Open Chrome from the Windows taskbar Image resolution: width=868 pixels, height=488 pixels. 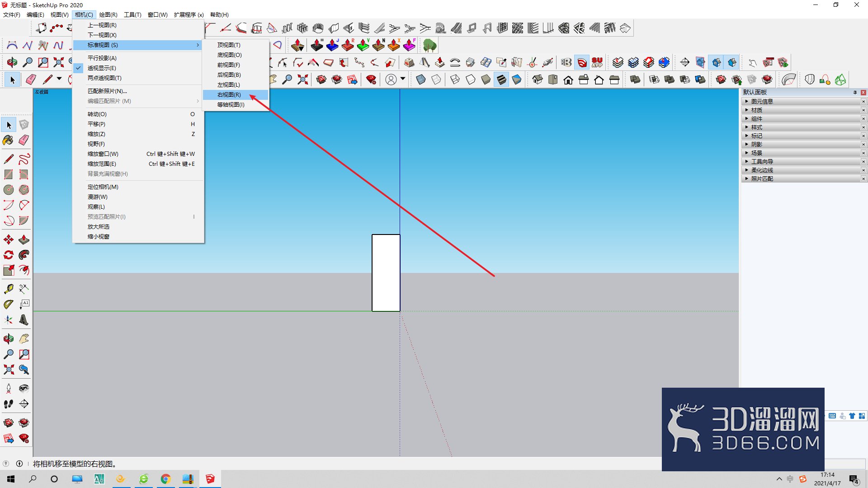click(165, 479)
